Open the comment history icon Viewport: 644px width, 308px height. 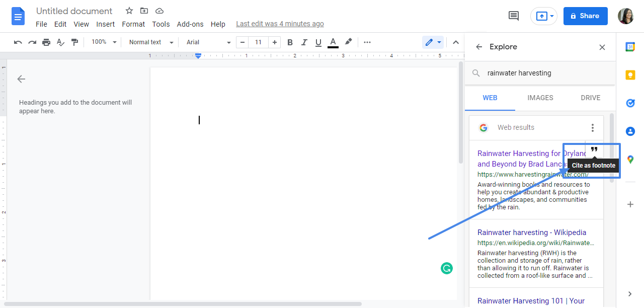[514, 16]
